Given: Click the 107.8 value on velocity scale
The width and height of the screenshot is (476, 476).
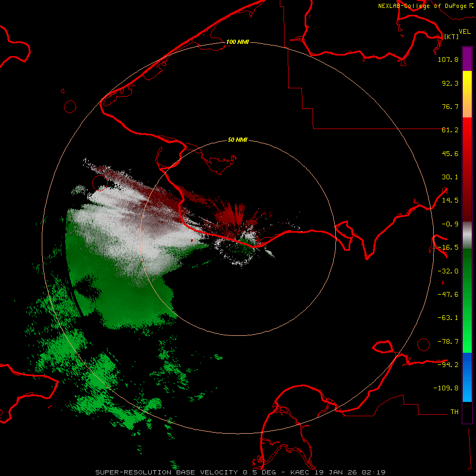Looking at the screenshot, I should point(448,59).
